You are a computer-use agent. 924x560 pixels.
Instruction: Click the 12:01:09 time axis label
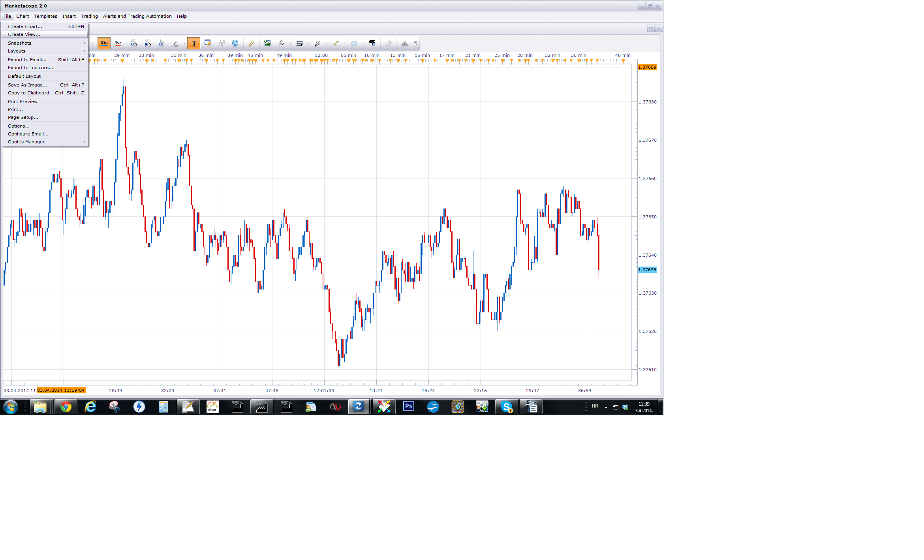coord(324,391)
